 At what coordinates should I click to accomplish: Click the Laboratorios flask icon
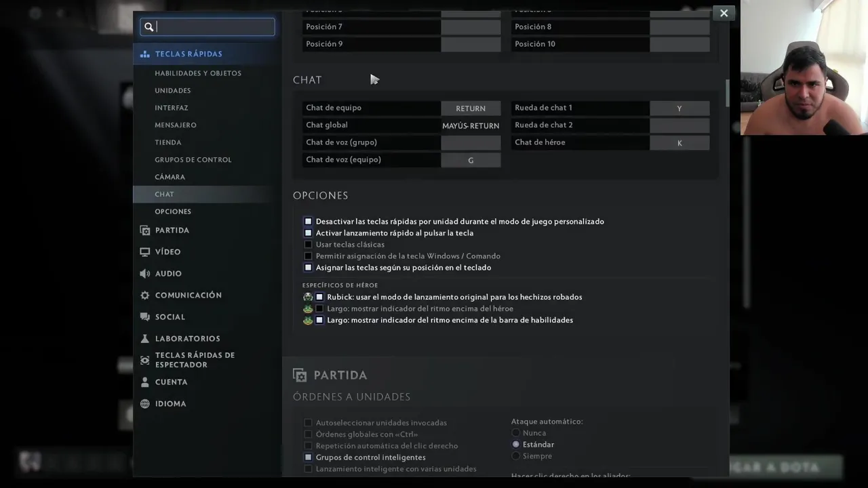click(x=144, y=339)
